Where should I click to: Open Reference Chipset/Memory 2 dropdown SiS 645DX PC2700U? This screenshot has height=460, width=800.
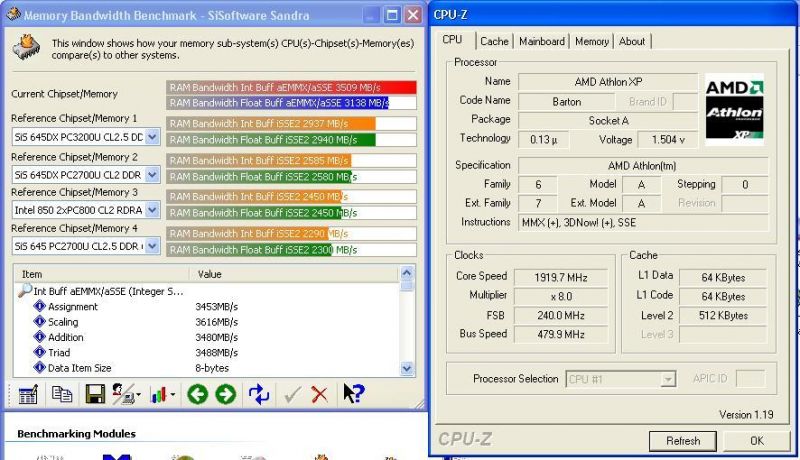tap(152, 175)
